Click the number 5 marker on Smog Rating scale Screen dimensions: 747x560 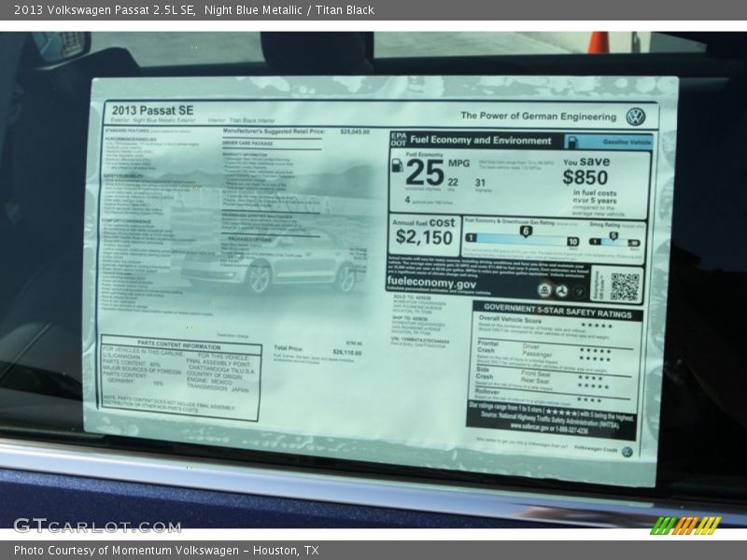click(x=613, y=235)
